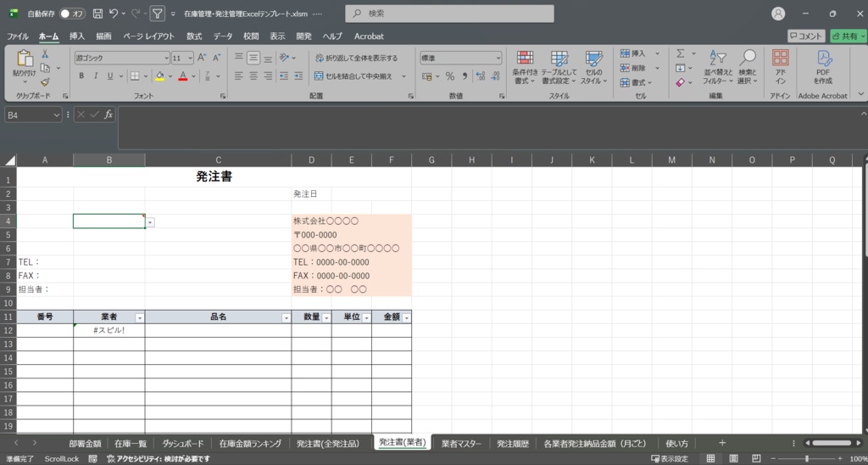Open the ファイル menu
Viewport: 868px width, 465px height.
point(18,36)
